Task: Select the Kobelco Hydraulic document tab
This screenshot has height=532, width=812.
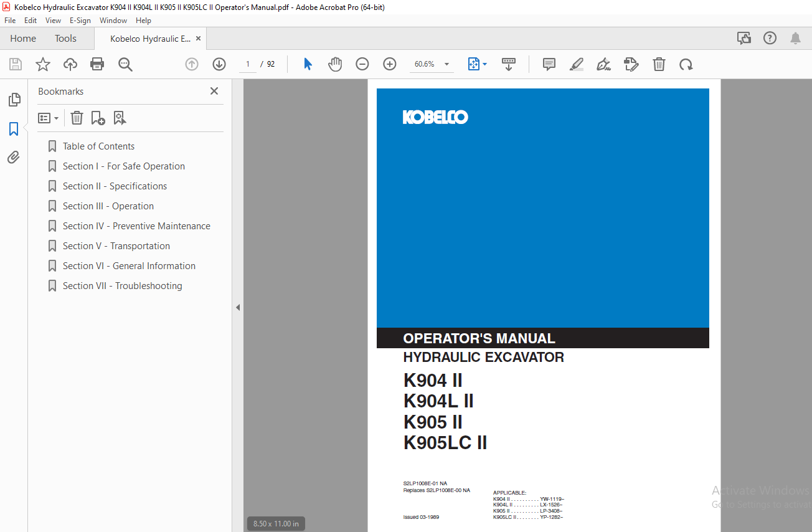Action: (x=150, y=39)
